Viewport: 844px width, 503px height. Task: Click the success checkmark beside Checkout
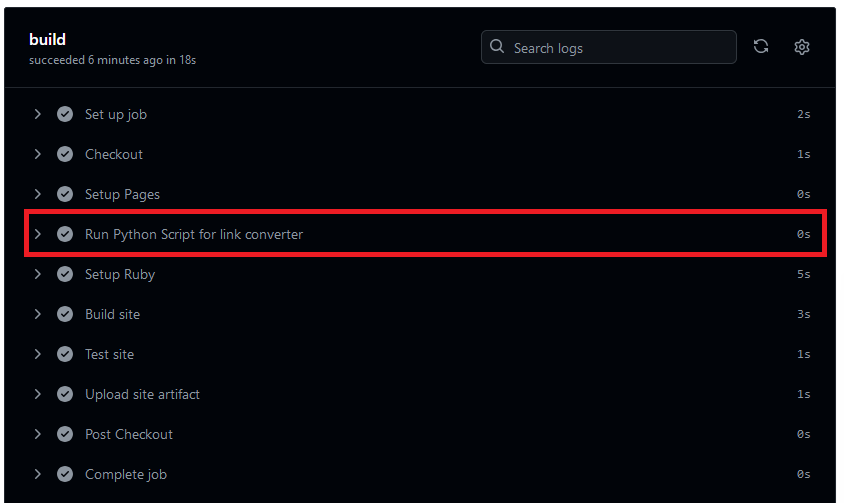click(65, 154)
